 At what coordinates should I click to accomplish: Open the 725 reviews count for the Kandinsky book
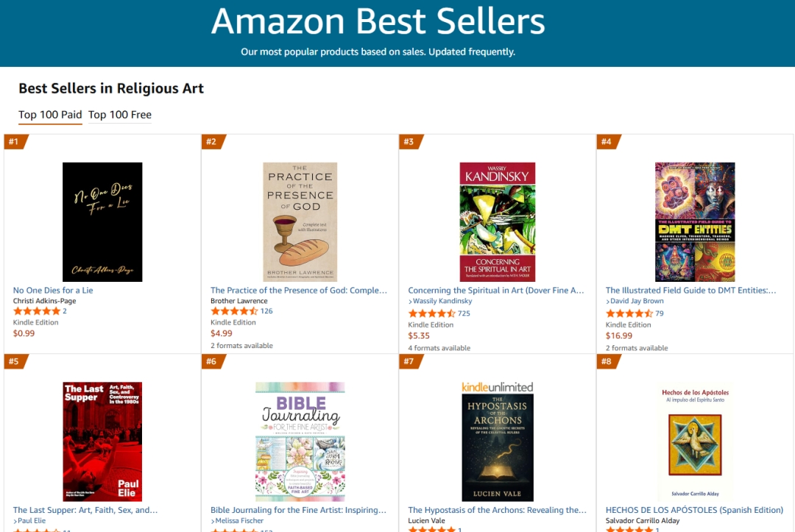(x=464, y=313)
